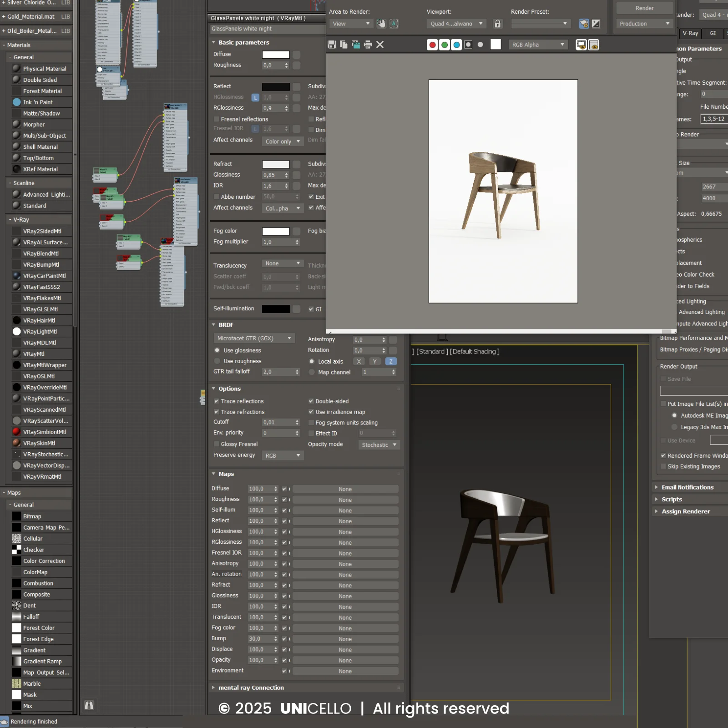The image size is (728, 728).
Task: Click the Fog color swatch
Action: [x=276, y=231]
